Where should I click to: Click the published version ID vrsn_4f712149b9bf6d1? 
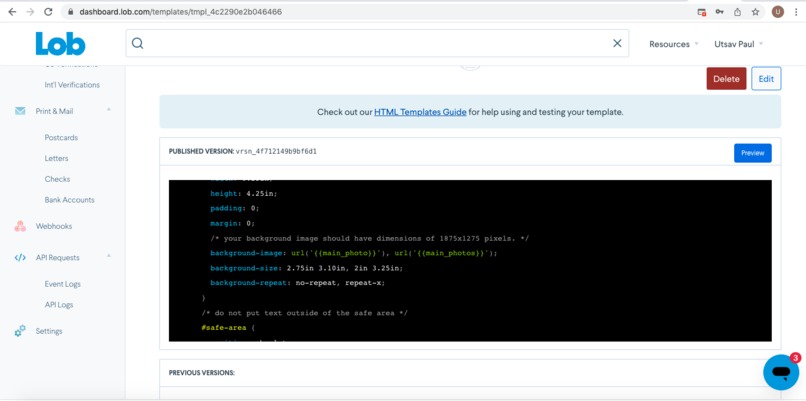point(276,152)
